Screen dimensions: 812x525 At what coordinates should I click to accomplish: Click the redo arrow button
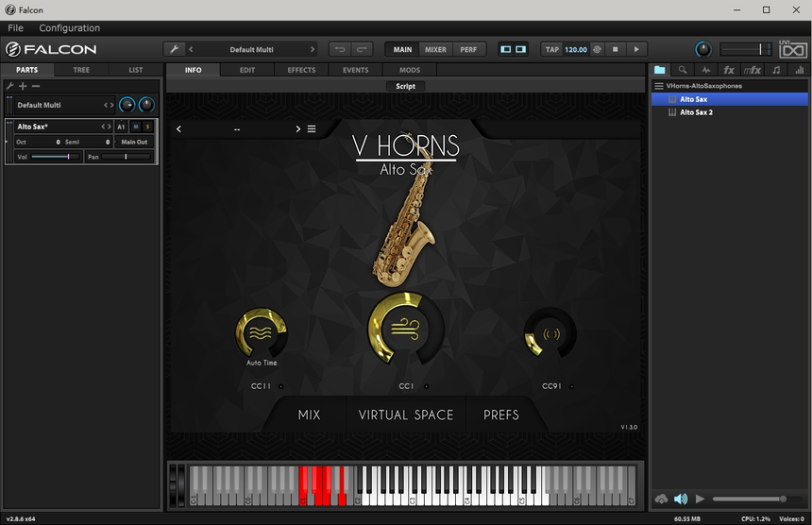pyautogui.click(x=362, y=49)
